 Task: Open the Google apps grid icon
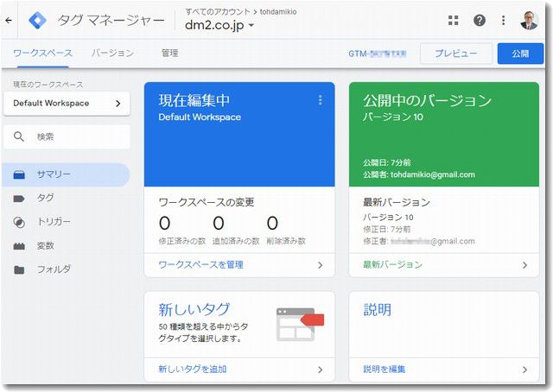point(453,21)
